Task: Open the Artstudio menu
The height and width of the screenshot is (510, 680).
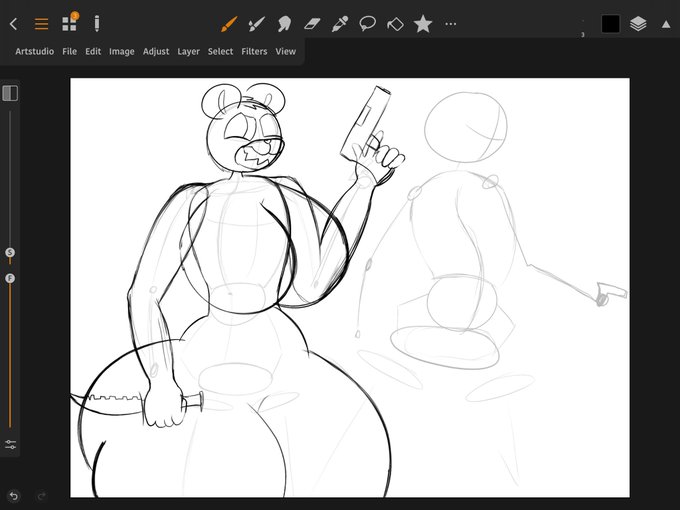Action: point(35,51)
